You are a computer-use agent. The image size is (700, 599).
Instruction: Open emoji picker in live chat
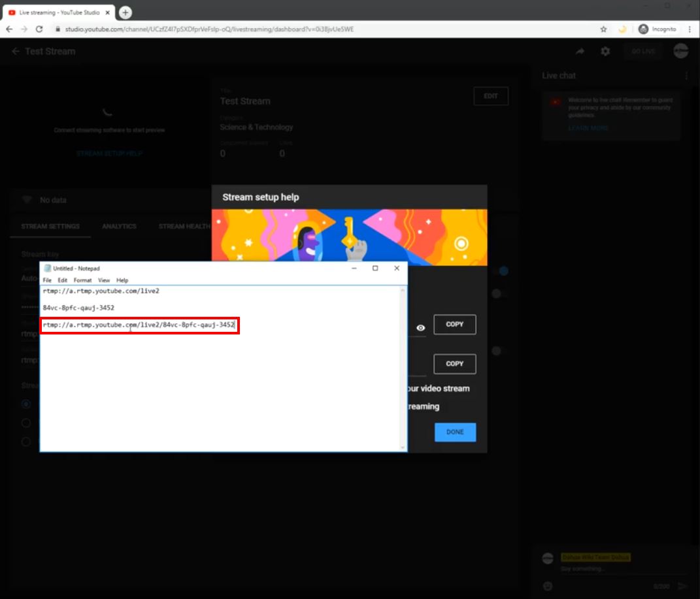pos(548,586)
